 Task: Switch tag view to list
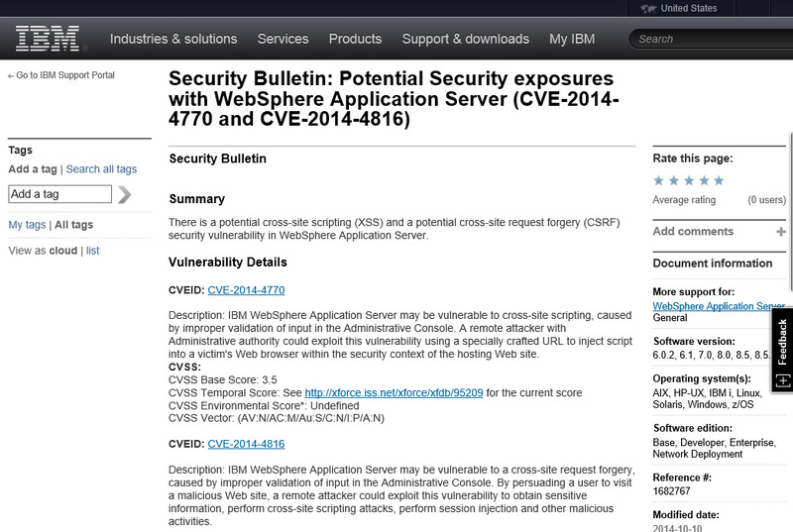(93, 251)
